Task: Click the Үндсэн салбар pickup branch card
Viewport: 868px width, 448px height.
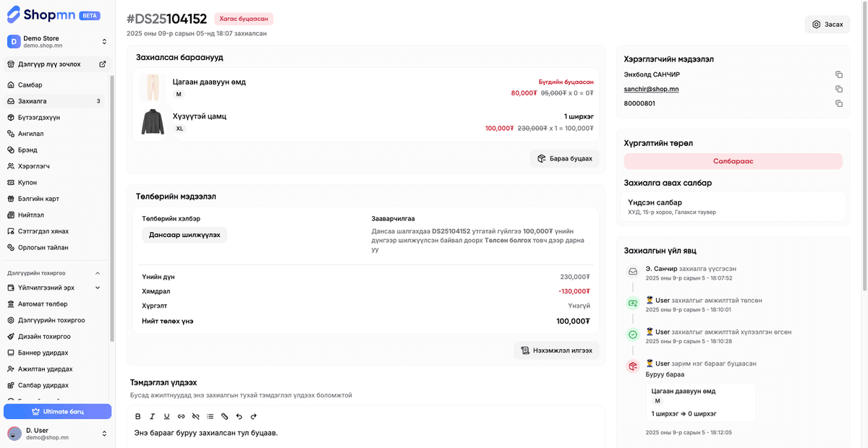Action: tap(733, 207)
